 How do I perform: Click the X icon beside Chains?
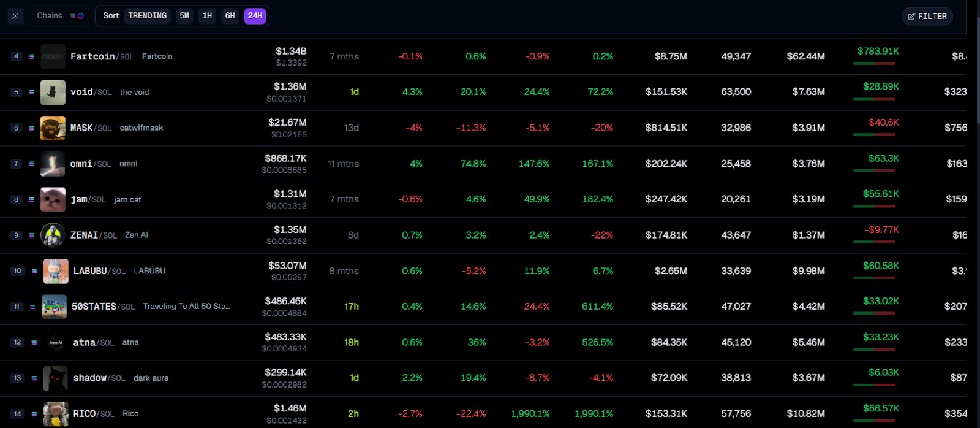15,16
